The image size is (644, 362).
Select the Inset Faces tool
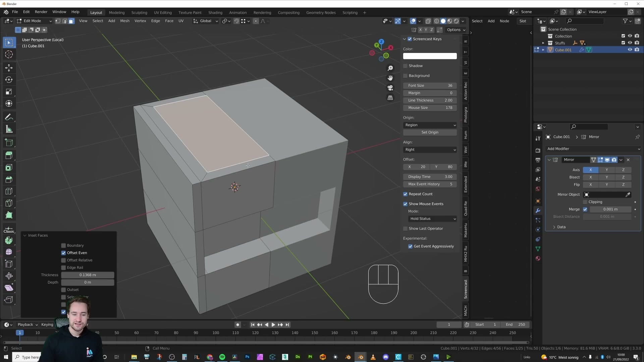click(9, 168)
